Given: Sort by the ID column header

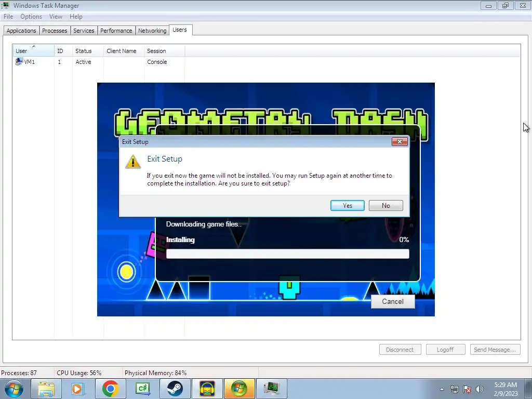Looking at the screenshot, I should (63, 51).
